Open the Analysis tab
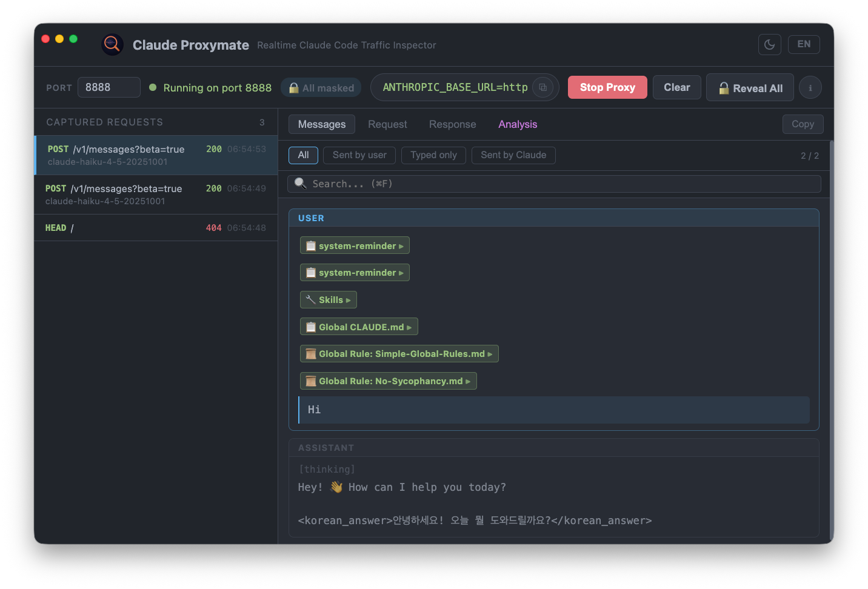 click(x=518, y=124)
